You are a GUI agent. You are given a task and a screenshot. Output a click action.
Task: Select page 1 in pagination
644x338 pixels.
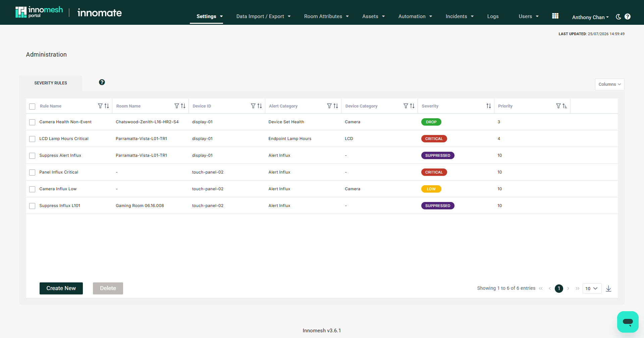coord(559,288)
